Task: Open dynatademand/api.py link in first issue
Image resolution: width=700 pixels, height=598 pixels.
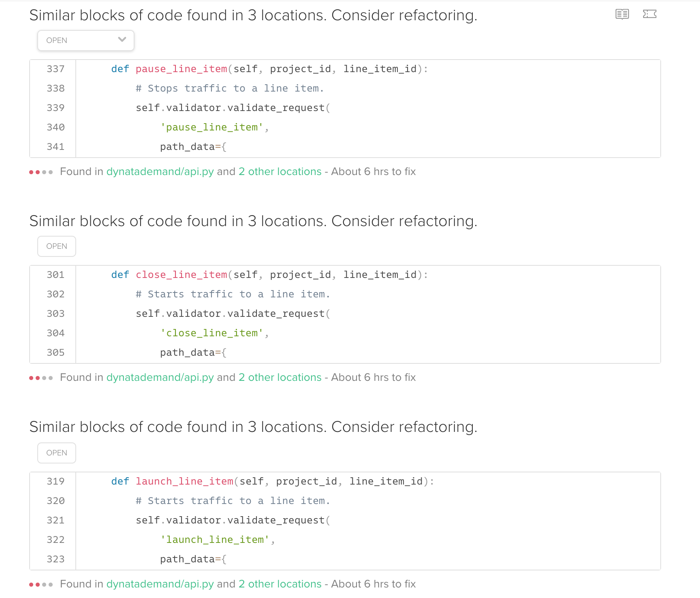Action: (x=160, y=172)
